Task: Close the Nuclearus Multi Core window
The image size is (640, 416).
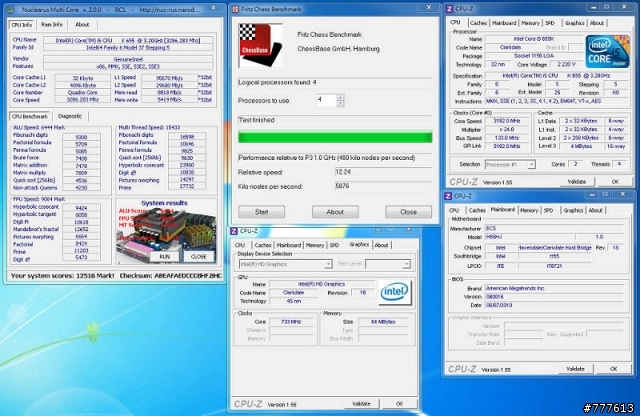Action: [x=213, y=8]
